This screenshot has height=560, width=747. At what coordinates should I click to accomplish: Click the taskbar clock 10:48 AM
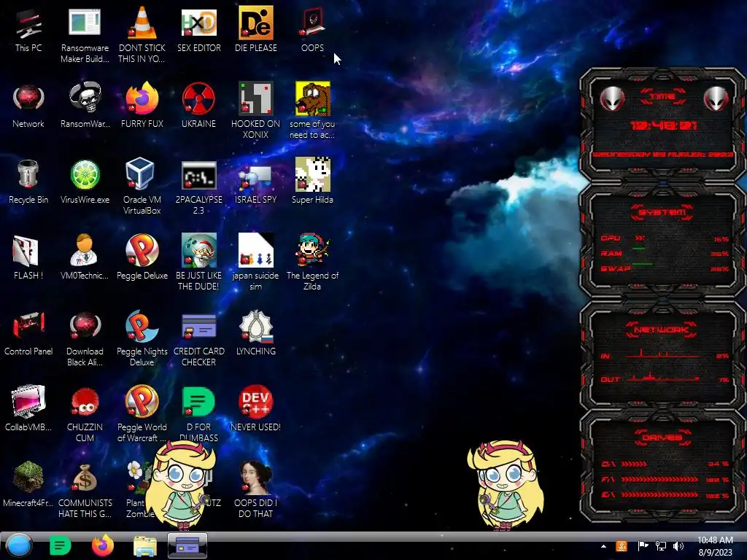point(715,546)
